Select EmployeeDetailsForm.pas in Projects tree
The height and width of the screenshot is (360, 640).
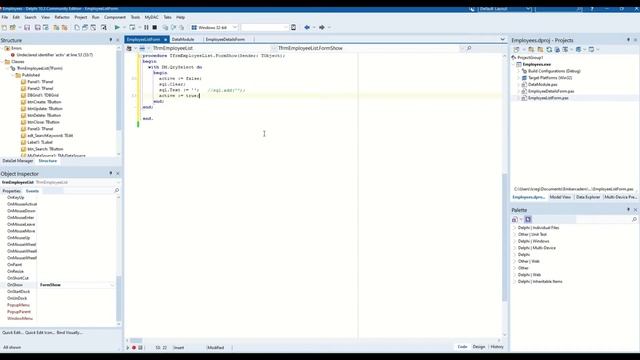[x=551, y=91]
